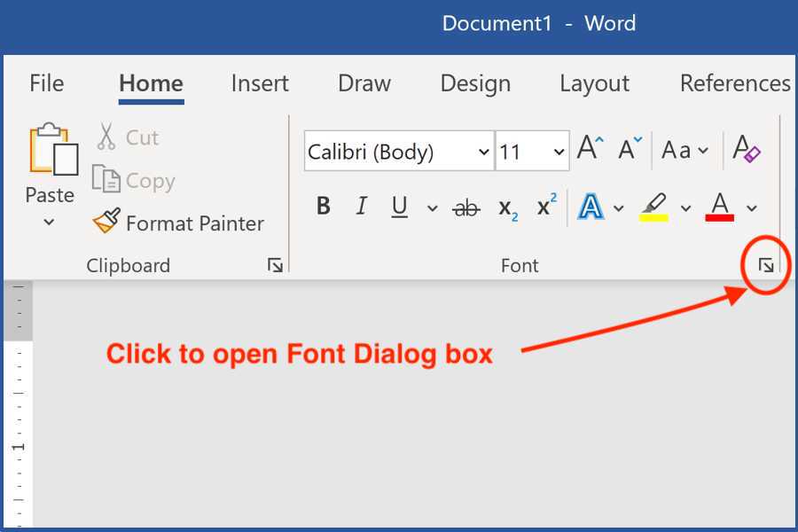
Task: Toggle Subscript formatting
Action: (x=507, y=208)
